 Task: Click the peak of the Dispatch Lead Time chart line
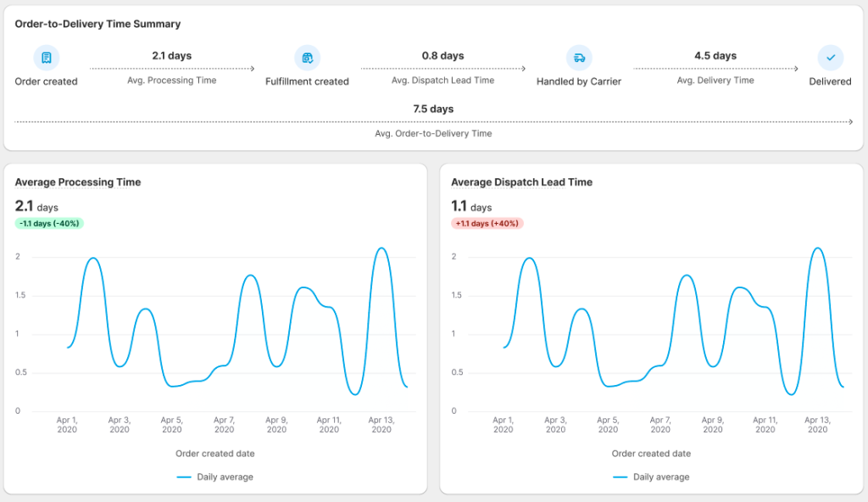816,248
